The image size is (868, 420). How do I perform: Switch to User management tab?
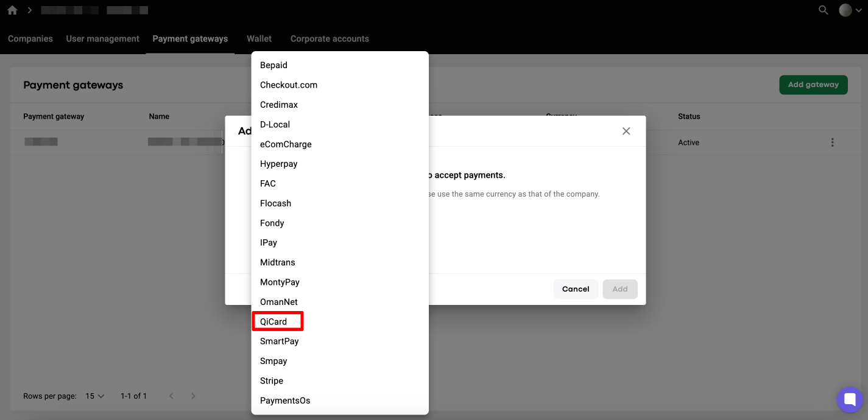click(103, 38)
